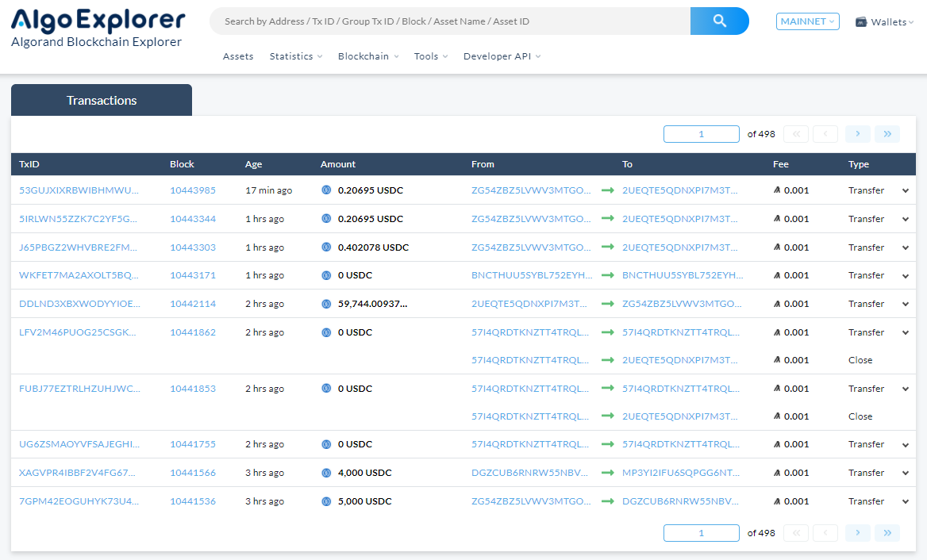Collapse details of FUBJ77EZTRLHZUHJWC transaction row

coord(905,389)
